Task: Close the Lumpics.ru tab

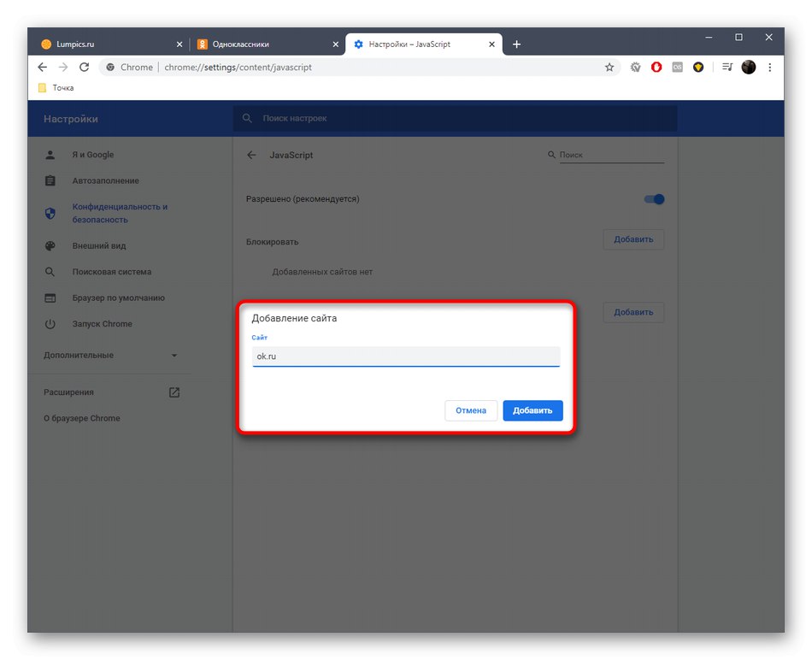Action: pos(179,44)
